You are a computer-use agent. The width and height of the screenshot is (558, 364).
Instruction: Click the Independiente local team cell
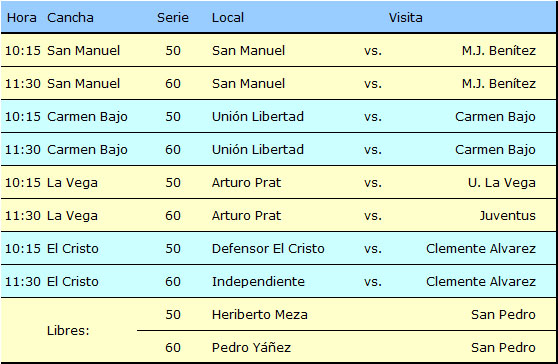(258, 281)
